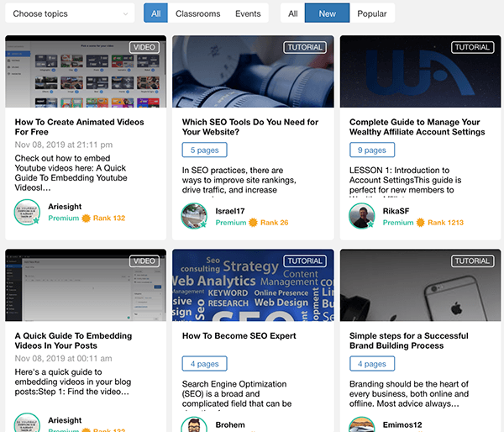Screen dimensions: 504x432
Task: Click the RikaSF author name
Action: tap(396, 211)
